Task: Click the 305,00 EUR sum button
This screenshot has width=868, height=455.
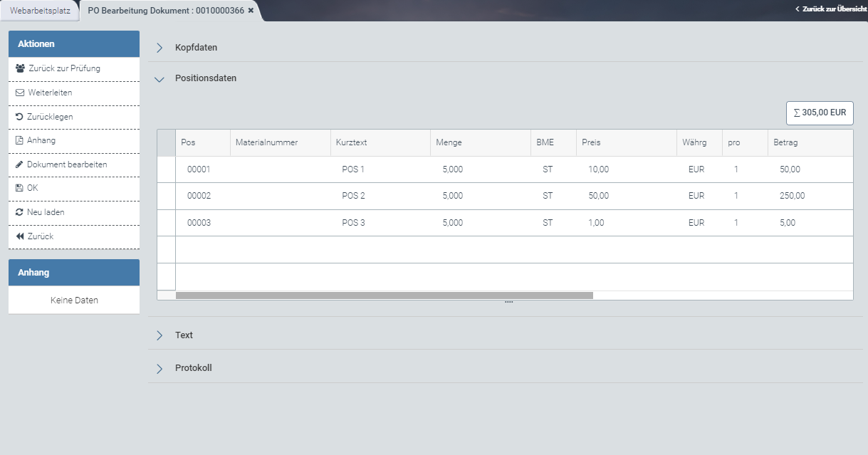Action: point(819,113)
